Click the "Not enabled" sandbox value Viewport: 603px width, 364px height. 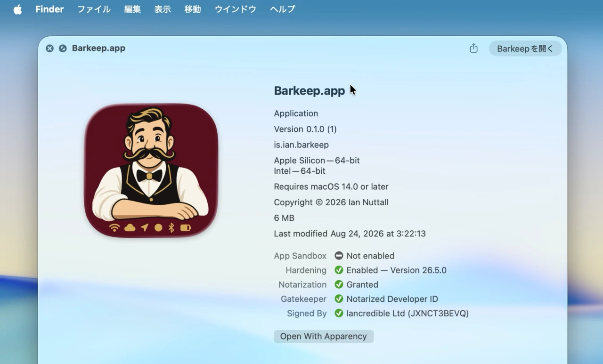coord(370,256)
